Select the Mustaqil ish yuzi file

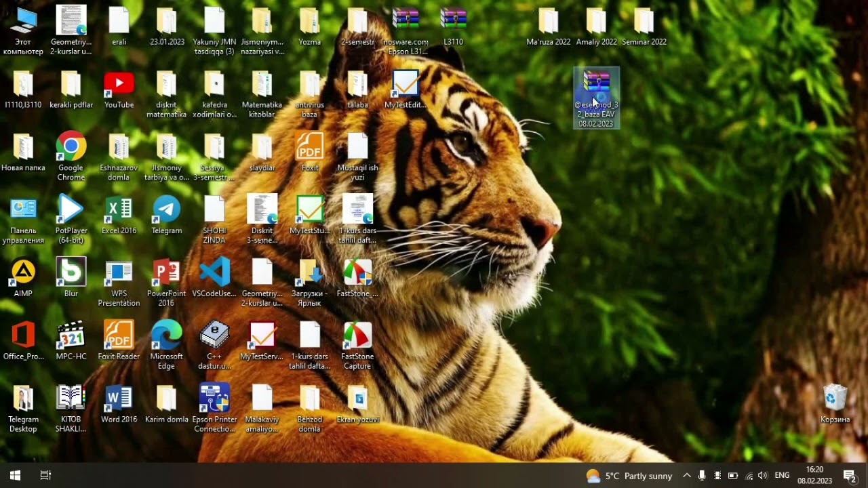pos(357,157)
